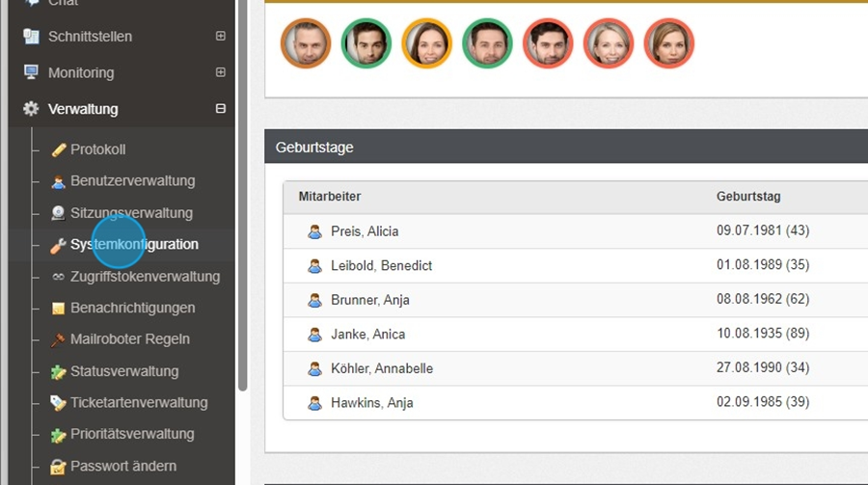The width and height of the screenshot is (868, 485).
Task: Click employee Preis, Alicia in birthdays list
Action: 364,231
